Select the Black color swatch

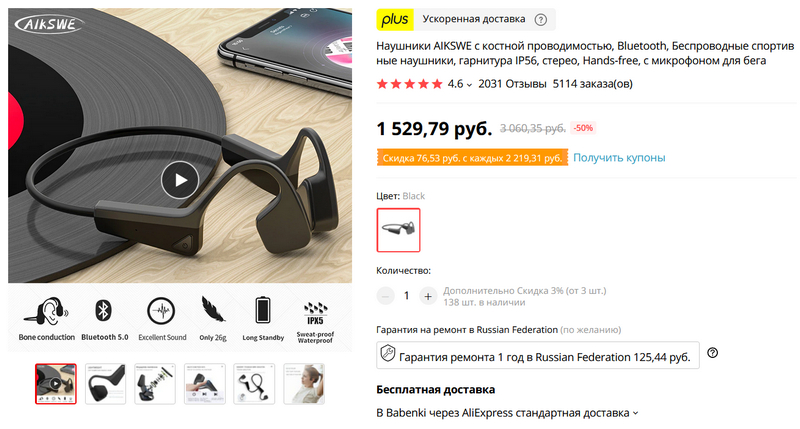pyautogui.click(x=398, y=230)
